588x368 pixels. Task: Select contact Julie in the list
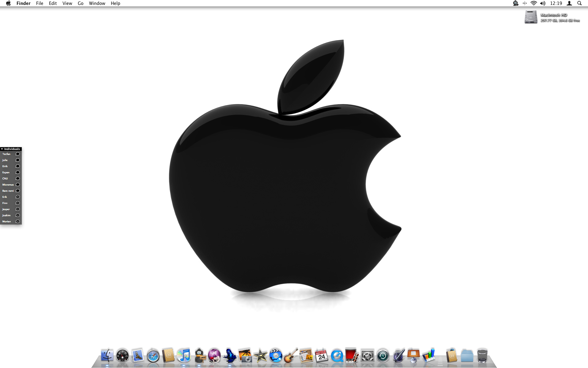point(11,160)
